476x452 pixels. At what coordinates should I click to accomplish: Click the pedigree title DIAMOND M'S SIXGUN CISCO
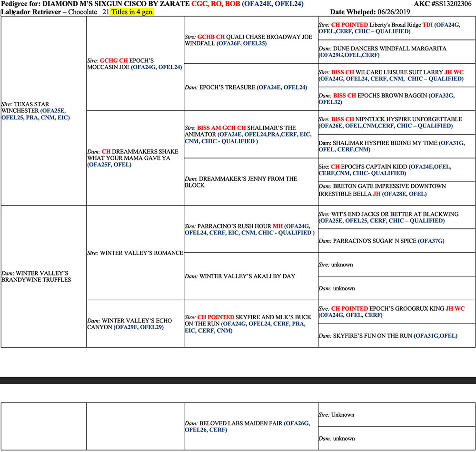click(x=109, y=4)
